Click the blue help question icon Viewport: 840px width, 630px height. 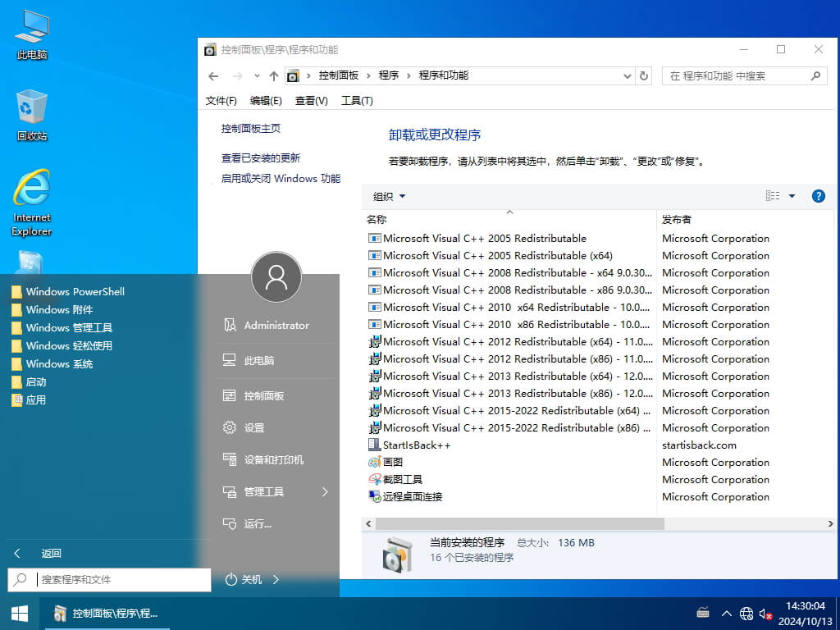click(818, 196)
